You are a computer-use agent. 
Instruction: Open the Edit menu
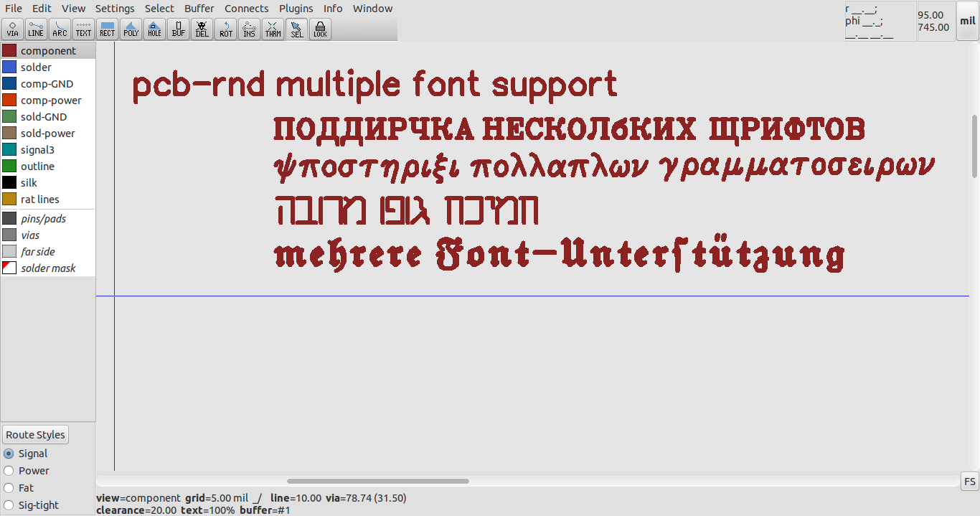click(x=42, y=9)
